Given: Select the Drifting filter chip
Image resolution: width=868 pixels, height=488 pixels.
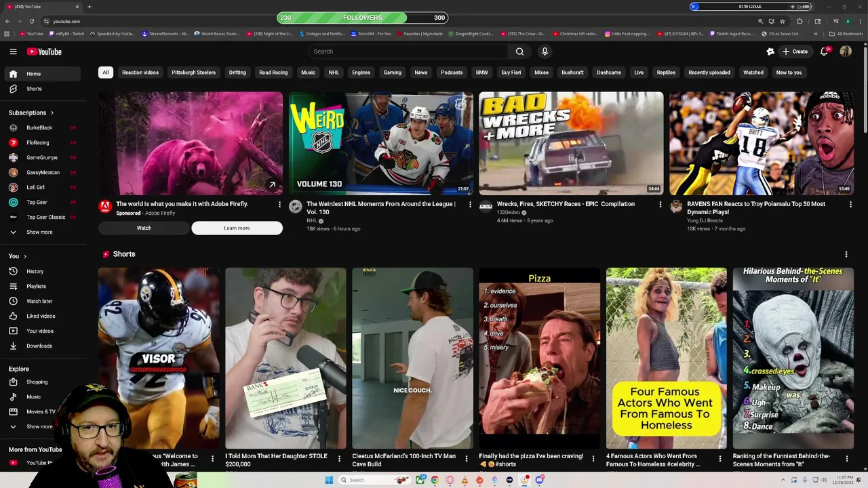Looking at the screenshot, I should click(x=237, y=73).
